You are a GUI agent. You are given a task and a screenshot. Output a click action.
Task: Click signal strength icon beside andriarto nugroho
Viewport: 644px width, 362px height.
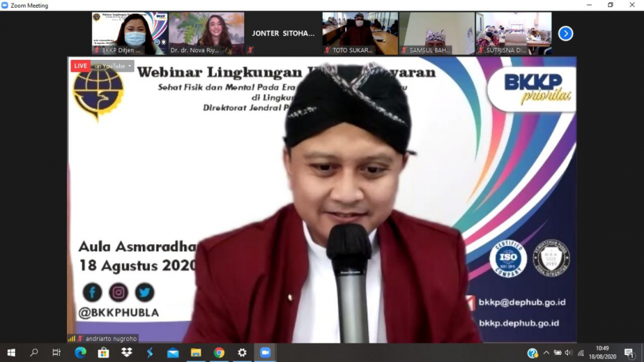point(72,339)
